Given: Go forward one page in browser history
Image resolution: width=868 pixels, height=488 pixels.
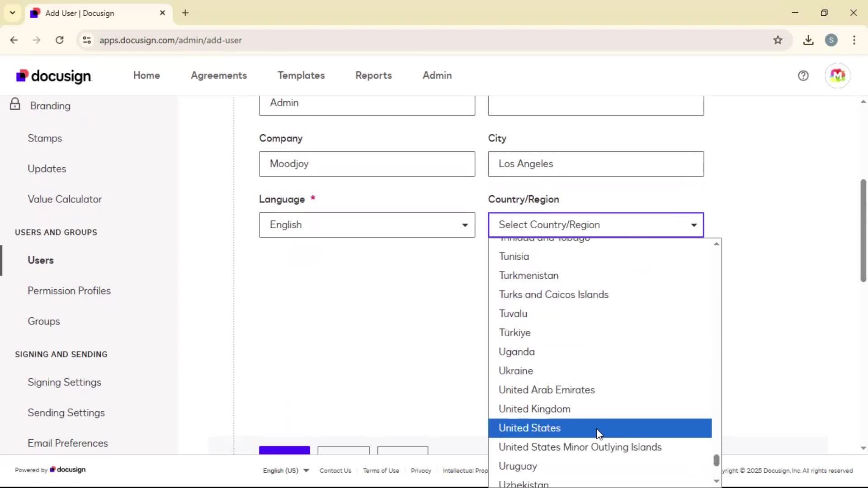Looking at the screenshot, I should tap(37, 40).
